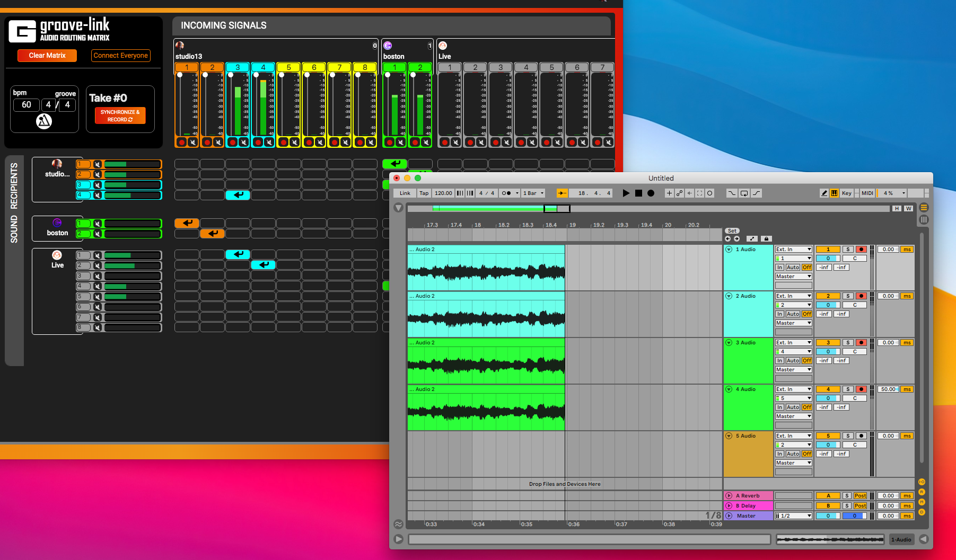Toggle studio13 channel 1 routing to boston 1
The height and width of the screenshot is (560, 956).
(187, 223)
